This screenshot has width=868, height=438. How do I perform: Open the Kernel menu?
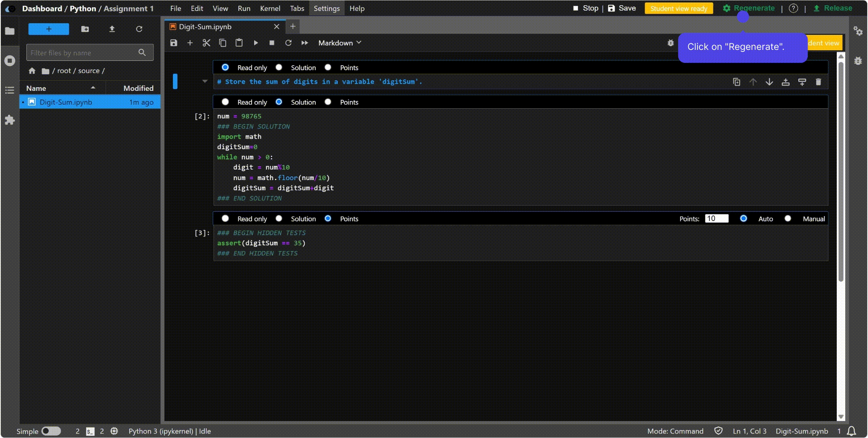pos(270,9)
